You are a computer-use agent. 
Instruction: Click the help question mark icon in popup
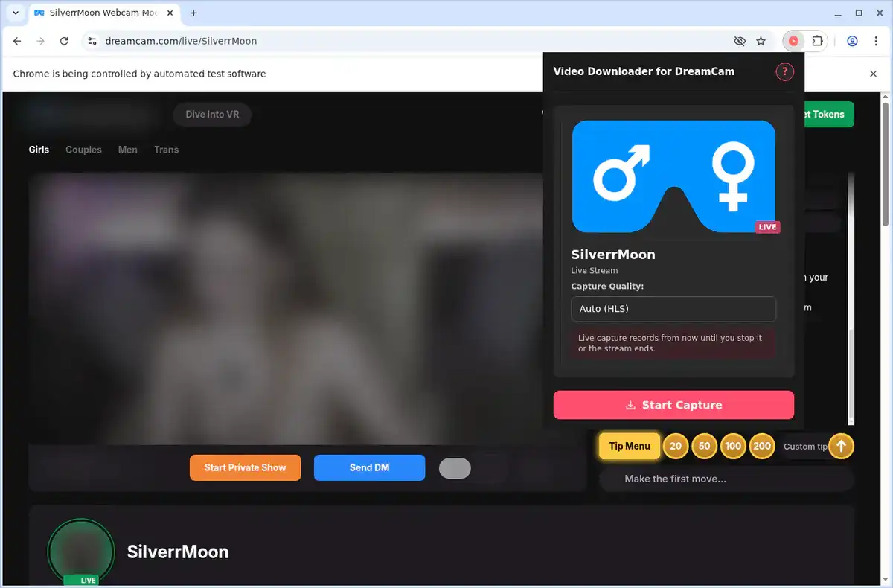tap(784, 72)
